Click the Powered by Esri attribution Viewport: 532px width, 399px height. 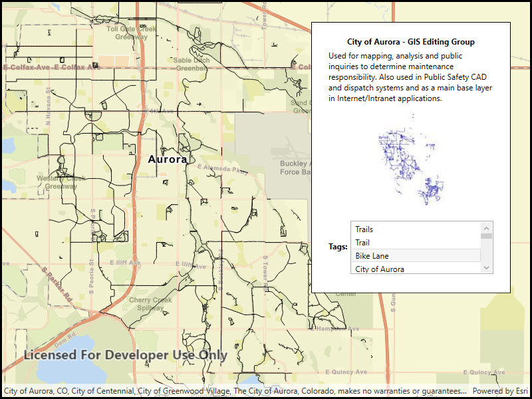(500, 391)
